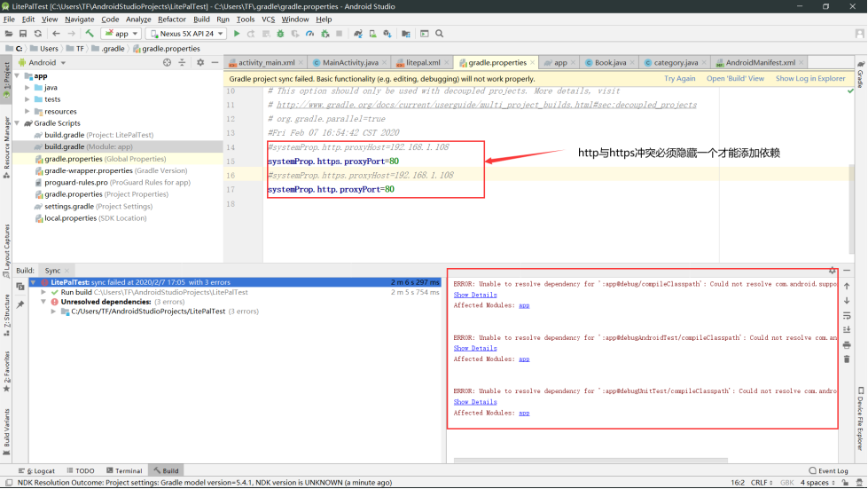
Task: Click the .gradle breadcrumb folder
Action: pos(108,49)
